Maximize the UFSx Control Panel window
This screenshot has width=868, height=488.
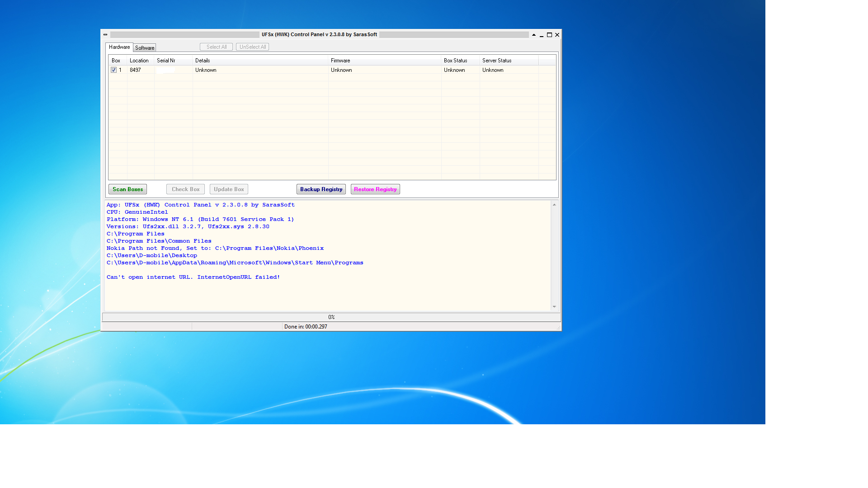pos(549,35)
